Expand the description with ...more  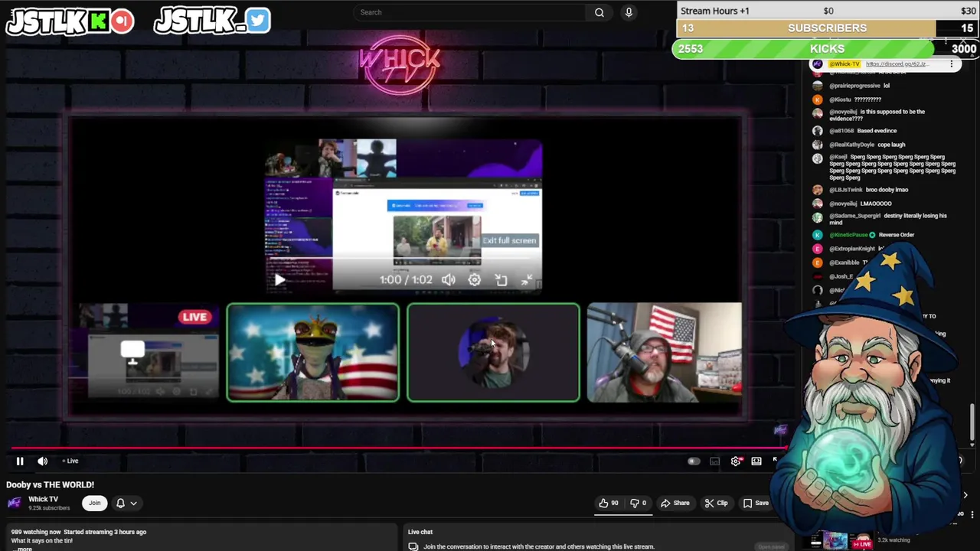coord(24,549)
